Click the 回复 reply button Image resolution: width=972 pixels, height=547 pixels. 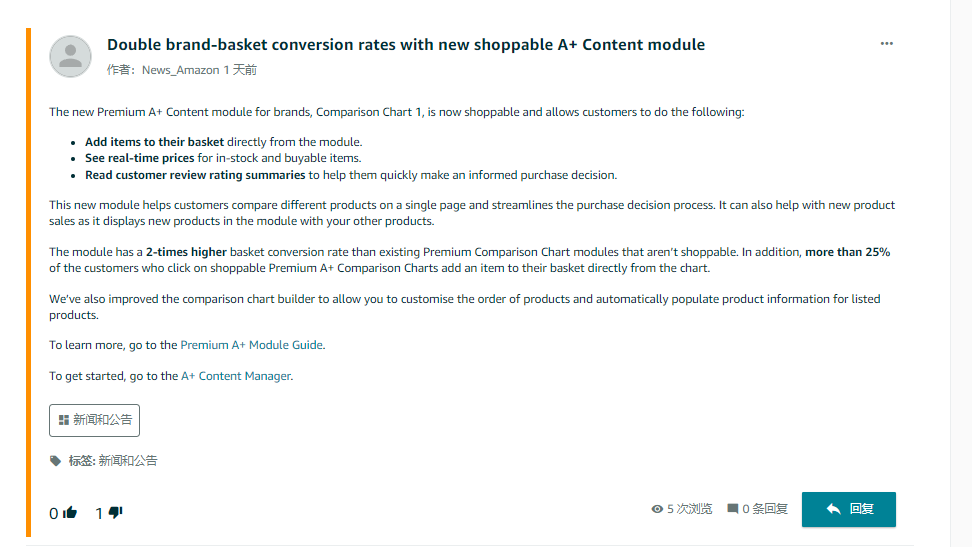pos(849,509)
